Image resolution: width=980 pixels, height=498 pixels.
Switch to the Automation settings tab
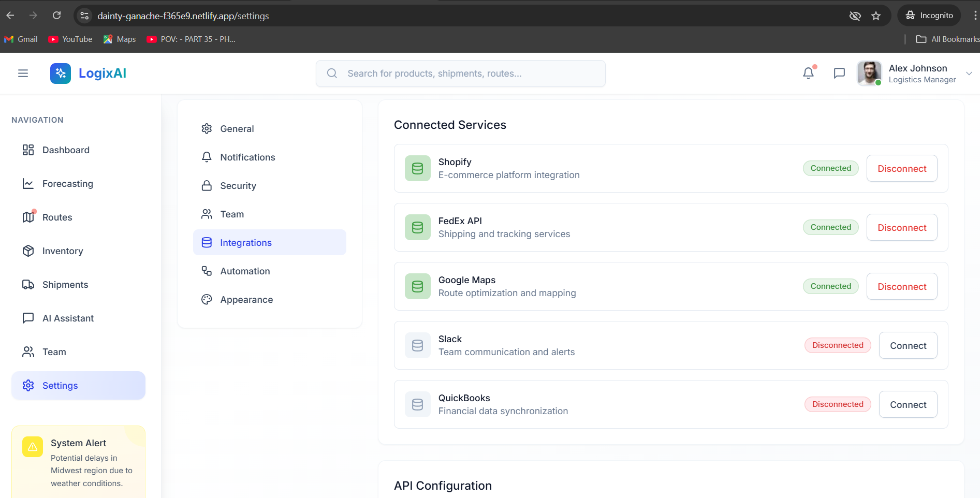tap(270, 271)
